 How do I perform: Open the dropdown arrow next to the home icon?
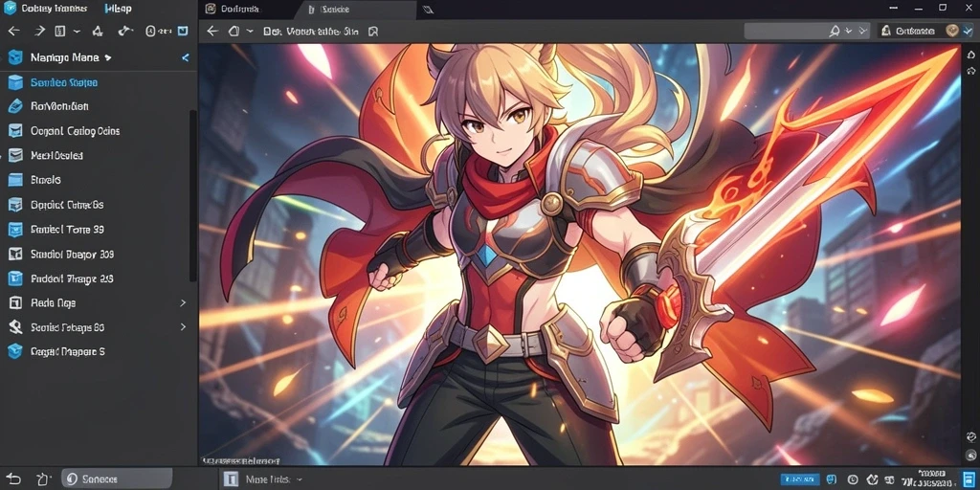click(x=250, y=31)
